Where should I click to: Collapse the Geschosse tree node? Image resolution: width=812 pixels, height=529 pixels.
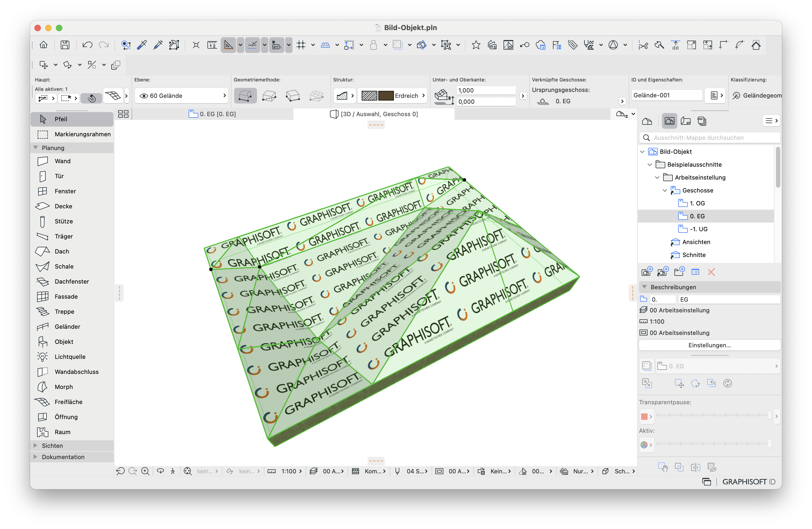click(665, 190)
